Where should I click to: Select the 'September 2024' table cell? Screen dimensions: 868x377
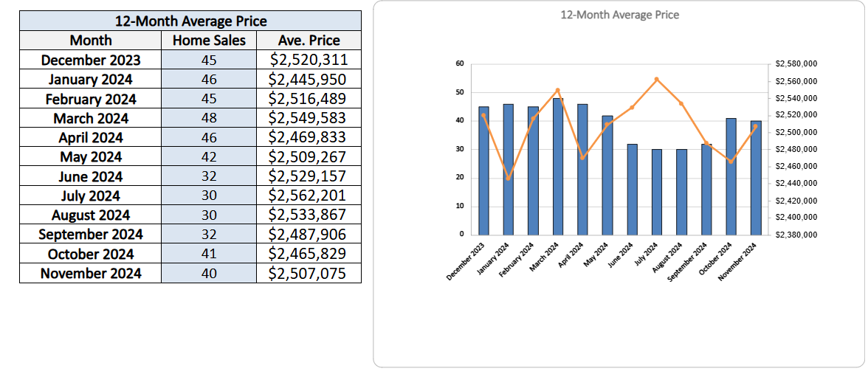click(91, 234)
